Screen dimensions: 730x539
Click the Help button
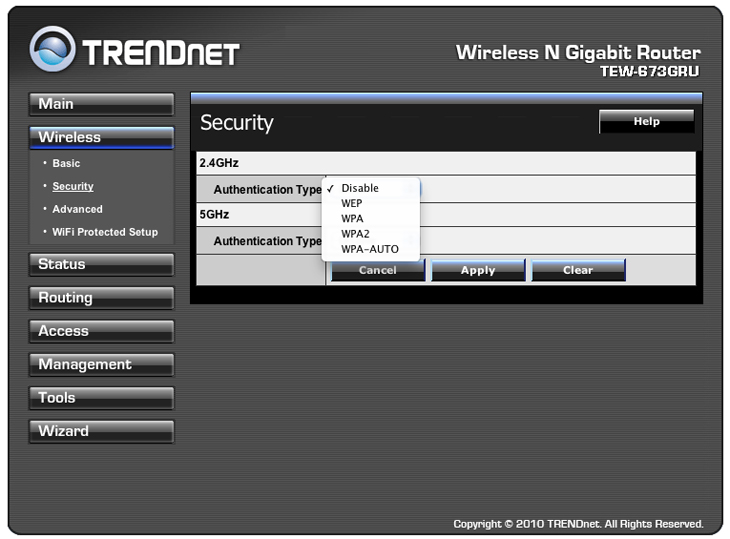646,122
